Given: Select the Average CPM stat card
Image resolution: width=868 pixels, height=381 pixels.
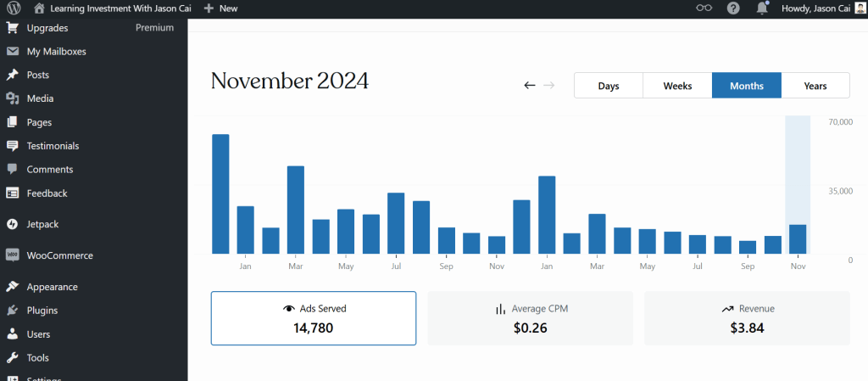Looking at the screenshot, I should pos(530,318).
